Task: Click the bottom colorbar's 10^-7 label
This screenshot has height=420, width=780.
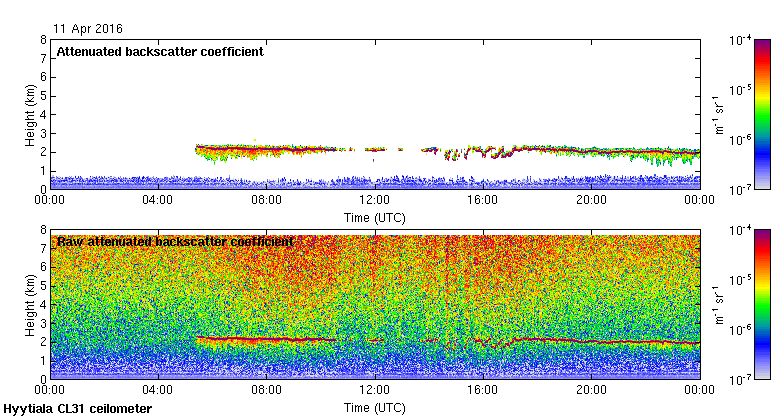Action: click(x=740, y=380)
